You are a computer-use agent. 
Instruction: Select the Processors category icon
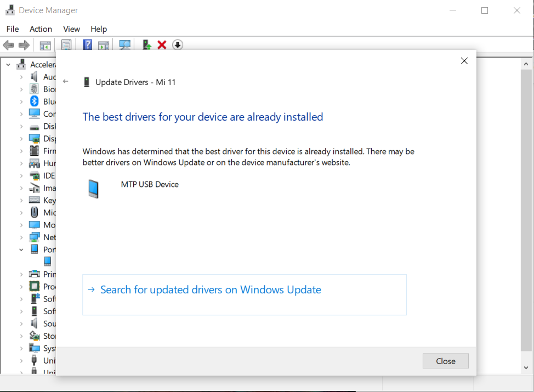point(35,286)
